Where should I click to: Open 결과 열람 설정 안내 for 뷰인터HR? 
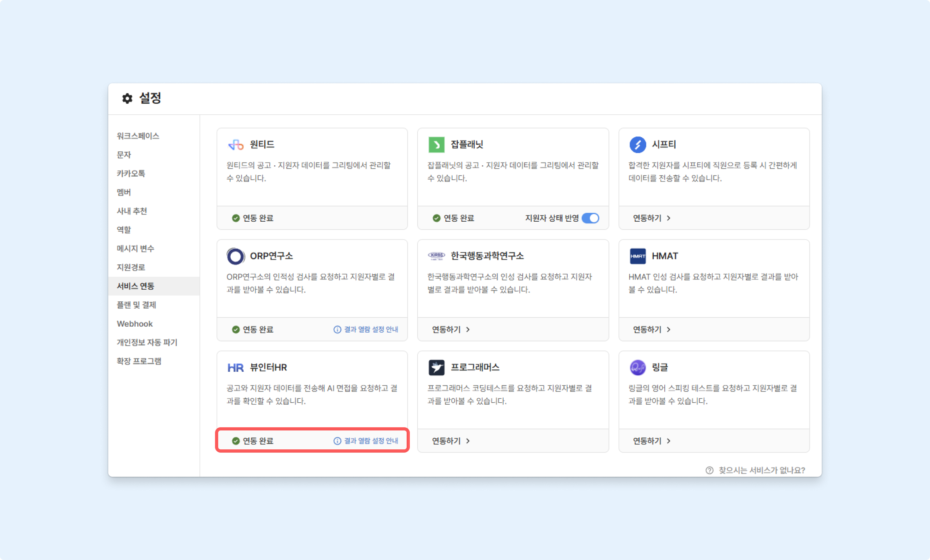366,441
